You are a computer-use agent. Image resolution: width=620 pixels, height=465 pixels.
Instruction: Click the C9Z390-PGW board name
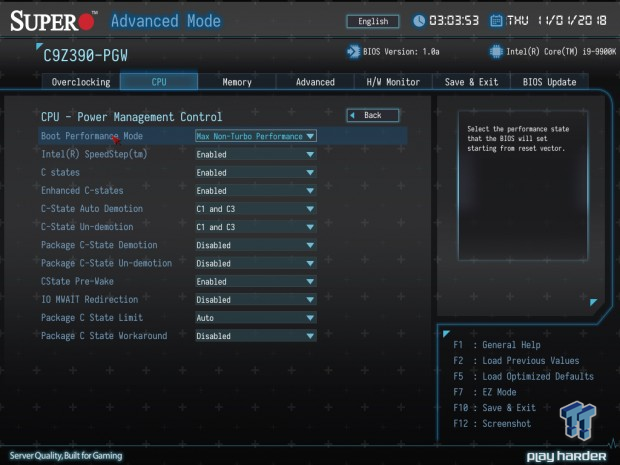85,56
